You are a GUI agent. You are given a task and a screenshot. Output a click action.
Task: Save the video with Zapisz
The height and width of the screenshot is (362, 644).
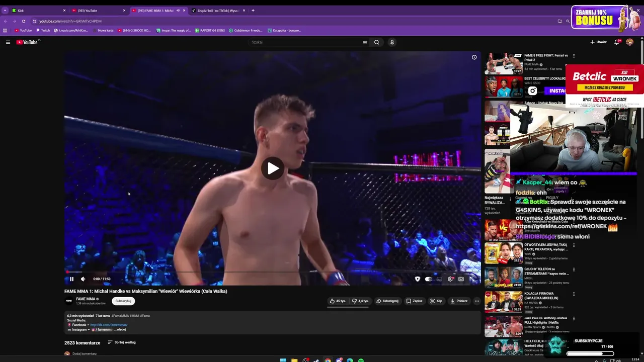(x=415, y=301)
